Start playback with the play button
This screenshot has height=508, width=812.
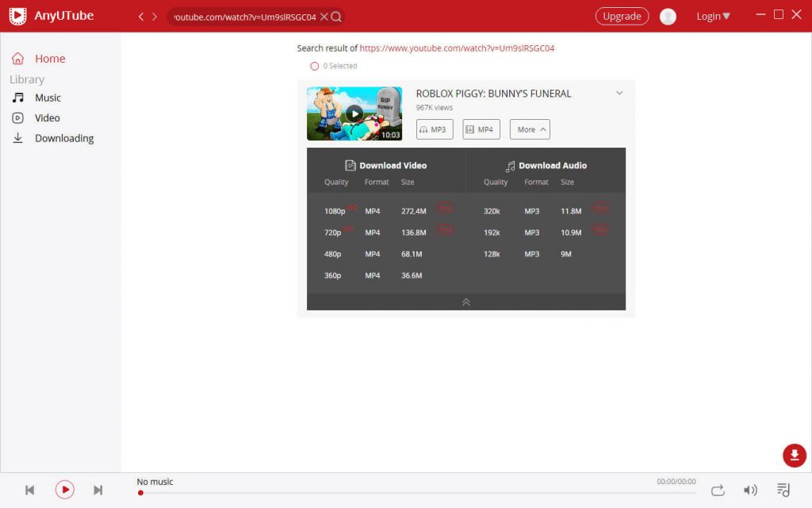(x=65, y=489)
